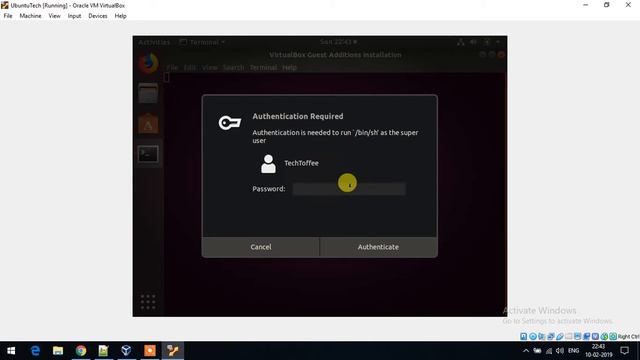Open orange recorder app in taskbar
The width and height of the screenshot is (640, 360).
149,351
